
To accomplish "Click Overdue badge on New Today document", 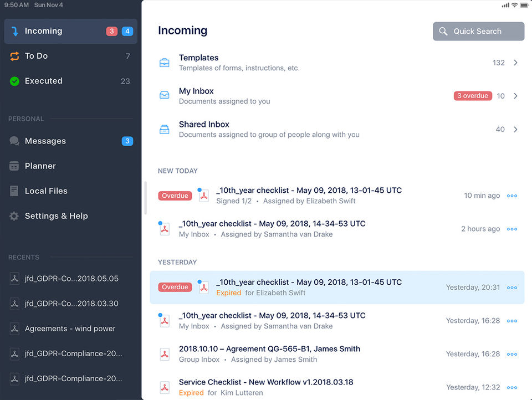I will (x=175, y=196).
